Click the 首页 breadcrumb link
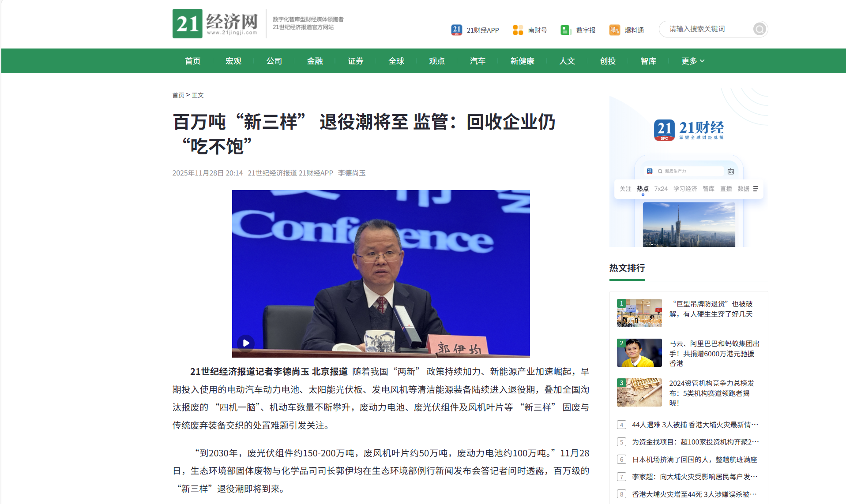 point(178,95)
